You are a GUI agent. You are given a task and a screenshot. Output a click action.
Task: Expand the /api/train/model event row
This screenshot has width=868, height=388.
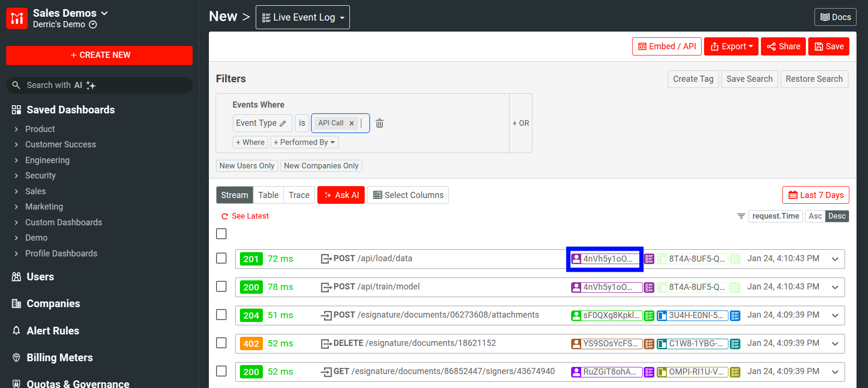coord(835,287)
